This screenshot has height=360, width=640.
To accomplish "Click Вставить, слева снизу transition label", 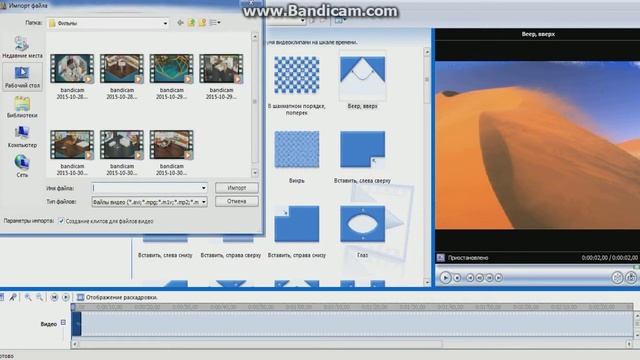I will (165, 255).
